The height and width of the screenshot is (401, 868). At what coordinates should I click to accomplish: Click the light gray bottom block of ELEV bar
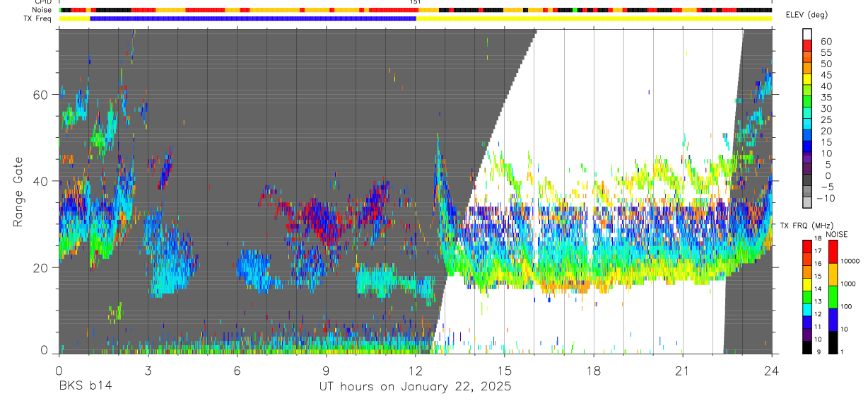tap(808, 202)
